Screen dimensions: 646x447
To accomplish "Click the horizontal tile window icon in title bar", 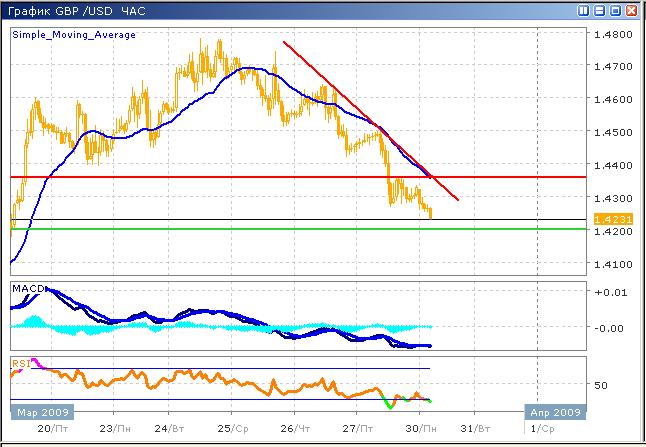I will pos(600,11).
